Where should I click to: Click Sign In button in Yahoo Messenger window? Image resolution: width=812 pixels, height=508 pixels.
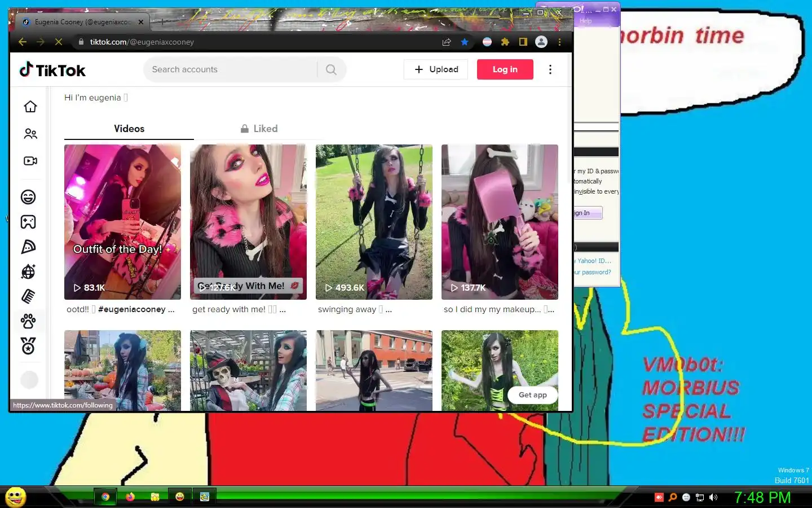click(588, 213)
